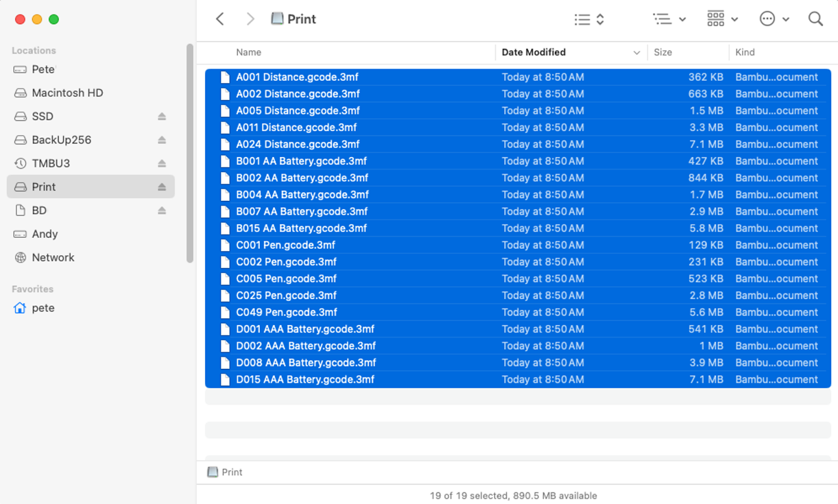Select Network in the Locations sidebar
This screenshot has width=838, height=504.
point(53,257)
